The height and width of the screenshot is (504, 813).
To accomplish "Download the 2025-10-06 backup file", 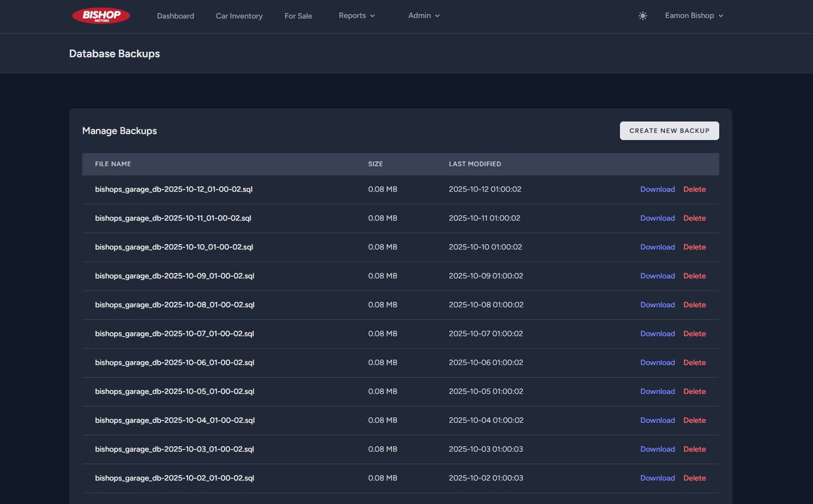I will pyautogui.click(x=658, y=362).
